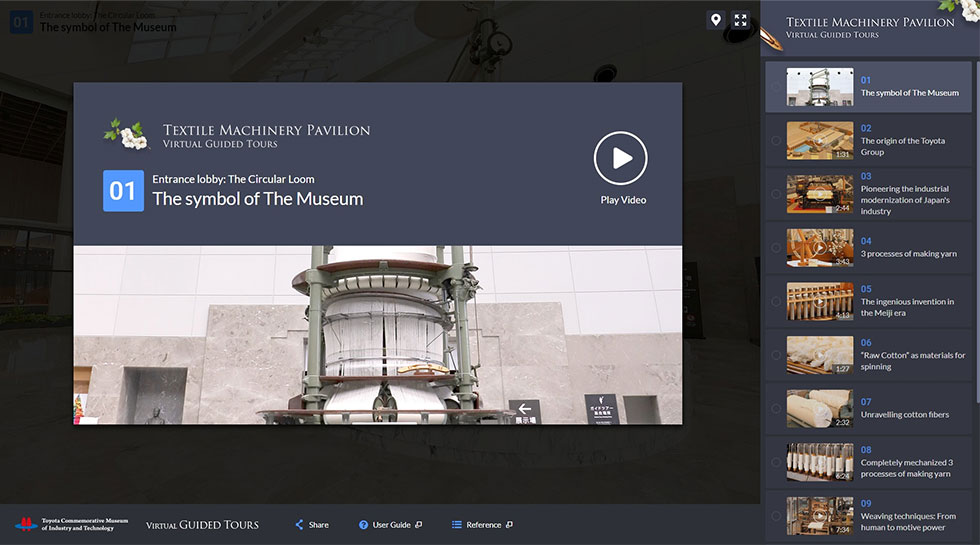Screen dimensions: 980x545
Task: Click the 'Play Video' label
Action: [623, 200]
